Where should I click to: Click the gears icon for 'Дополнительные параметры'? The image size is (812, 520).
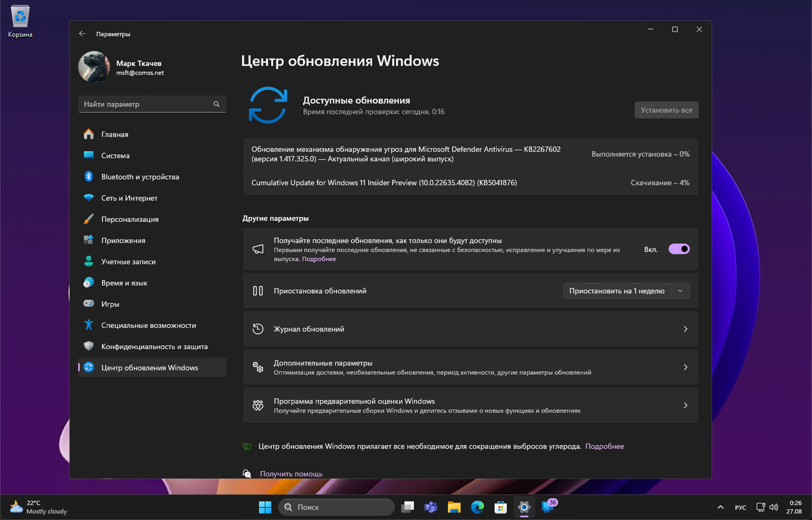coord(258,367)
